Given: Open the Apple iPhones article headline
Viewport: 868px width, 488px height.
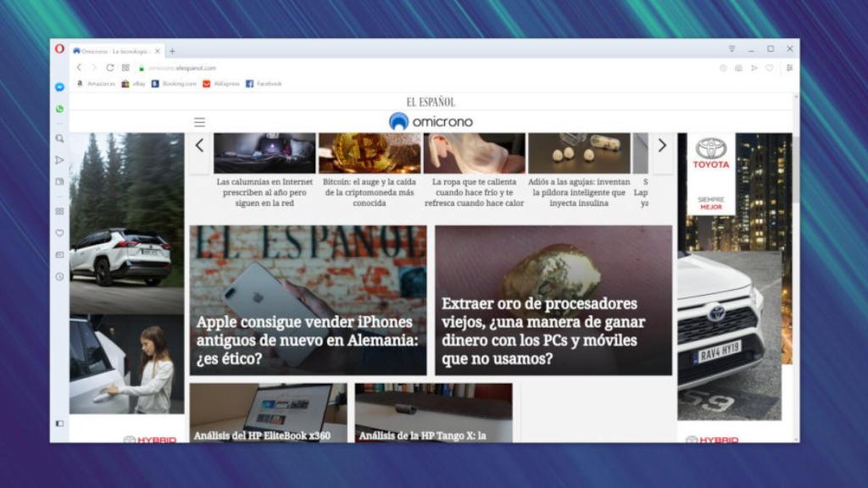Looking at the screenshot, I should point(304,339).
